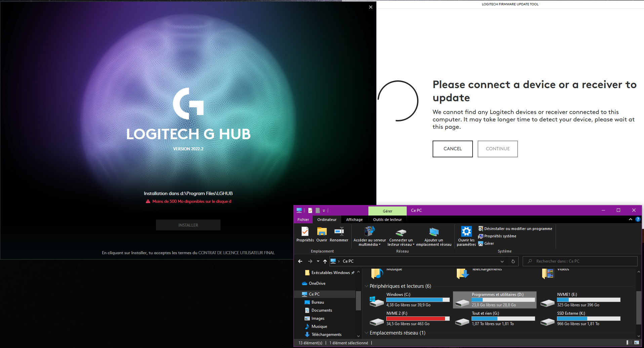Go forward with Explorer forward arrow
Screen dimensions: 644x348
(x=310, y=261)
